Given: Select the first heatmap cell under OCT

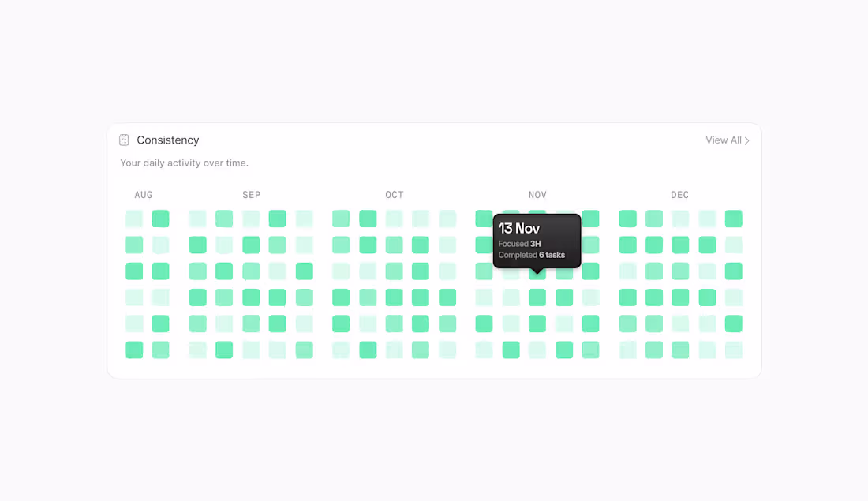Looking at the screenshot, I should coord(340,219).
